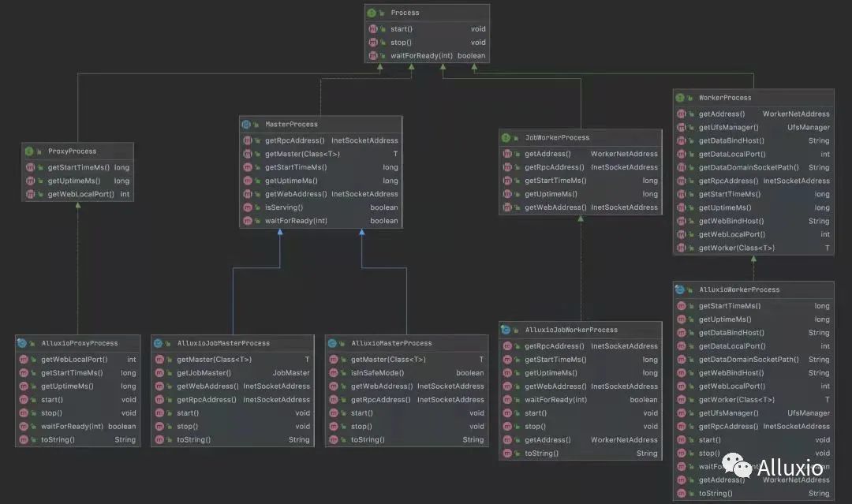Click the interface icon beside Process
This screenshot has height=504, width=852.
point(372,13)
